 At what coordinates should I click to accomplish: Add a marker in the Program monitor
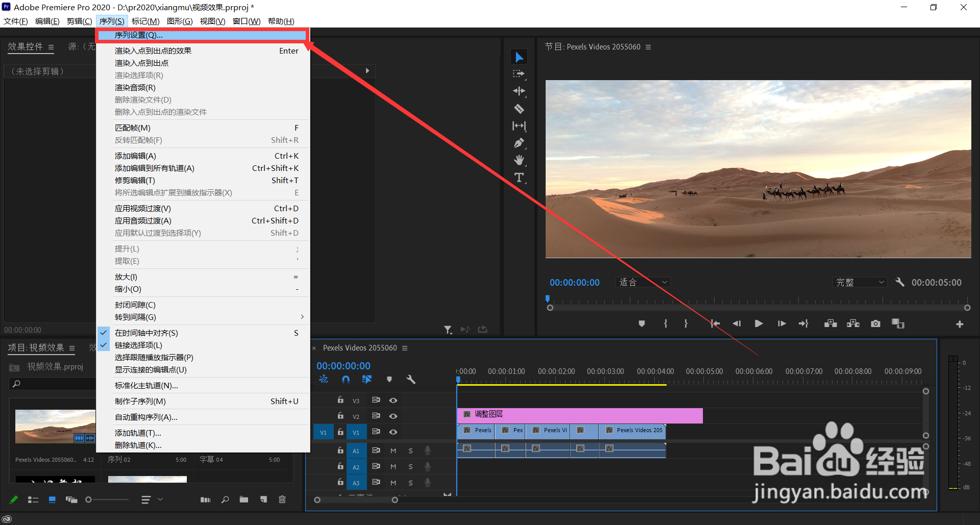click(642, 323)
